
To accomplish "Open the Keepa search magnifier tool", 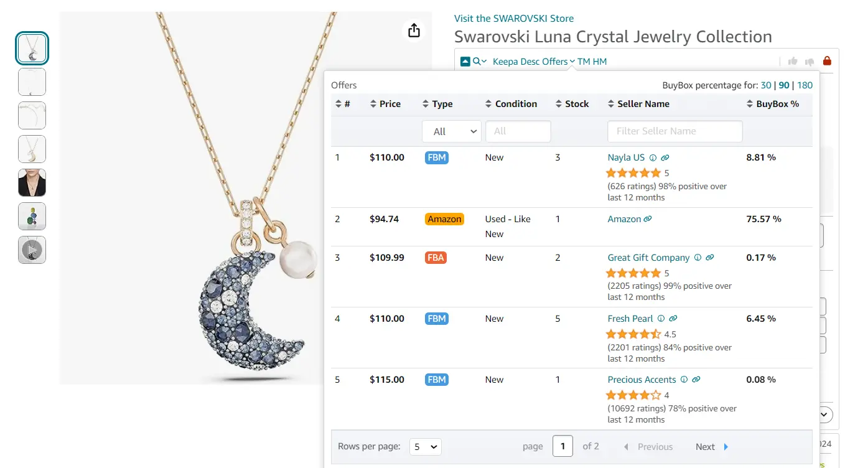I will 476,61.
